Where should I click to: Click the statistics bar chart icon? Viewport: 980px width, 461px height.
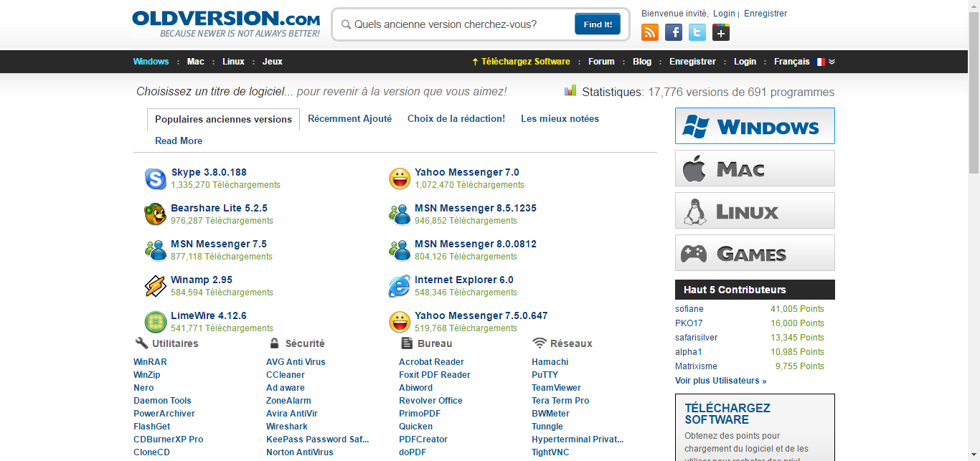pyautogui.click(x=570, y=90)
